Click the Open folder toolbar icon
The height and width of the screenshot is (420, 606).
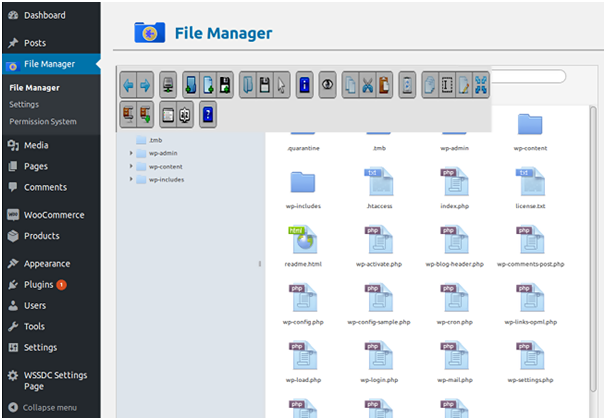point(248,85)
